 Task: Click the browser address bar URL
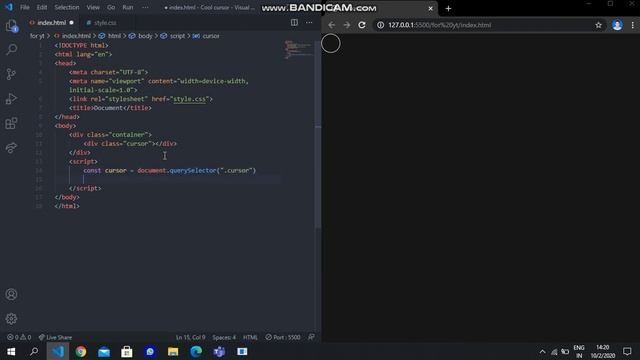(440, 25)
